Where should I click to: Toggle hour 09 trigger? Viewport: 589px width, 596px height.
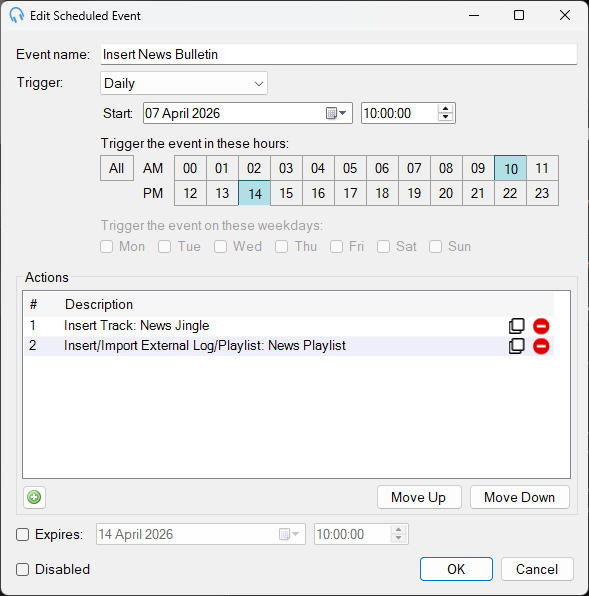coord(478,168)
